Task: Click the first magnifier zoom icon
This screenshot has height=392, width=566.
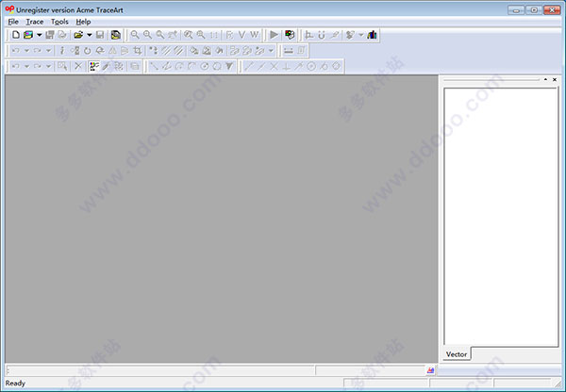Action: coord(135,35)
